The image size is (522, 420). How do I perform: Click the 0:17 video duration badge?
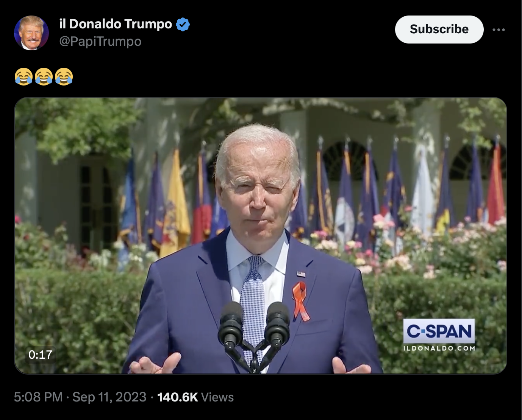pos(40,355)
